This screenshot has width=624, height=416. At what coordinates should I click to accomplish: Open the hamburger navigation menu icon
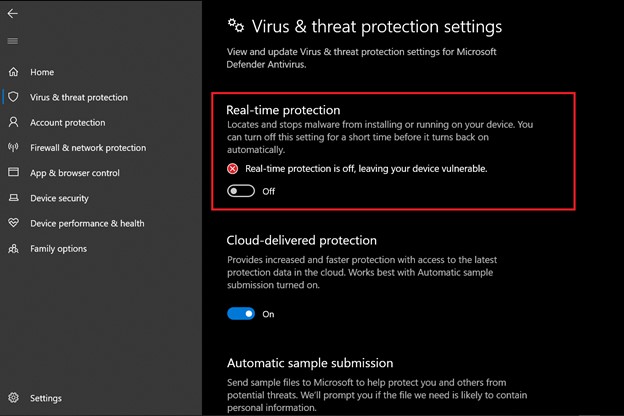13,41
